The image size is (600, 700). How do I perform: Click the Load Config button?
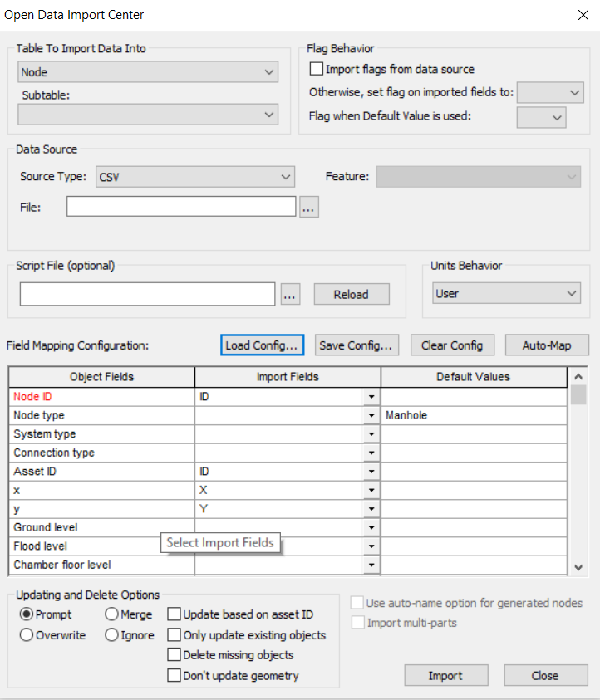[262, 345]
